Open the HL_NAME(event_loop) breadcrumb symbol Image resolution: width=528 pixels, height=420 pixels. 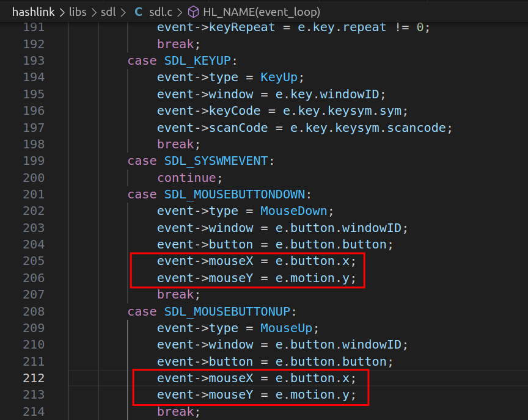(262, 12)
